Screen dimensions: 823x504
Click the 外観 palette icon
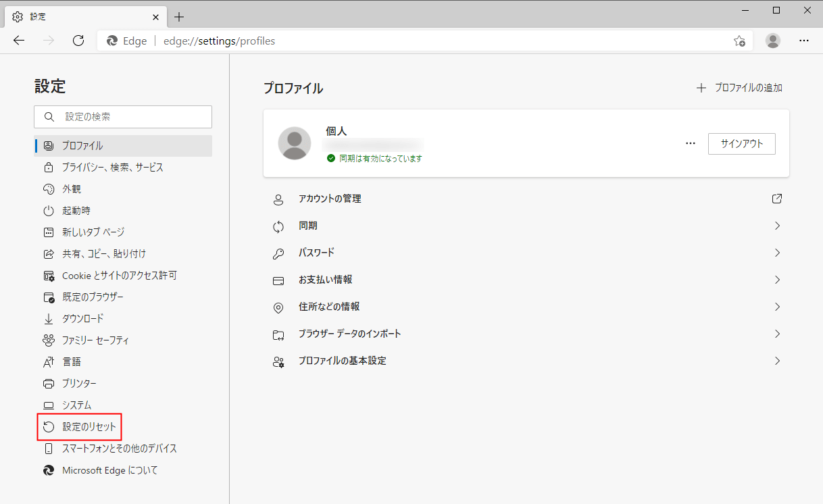tap(49, 189)
